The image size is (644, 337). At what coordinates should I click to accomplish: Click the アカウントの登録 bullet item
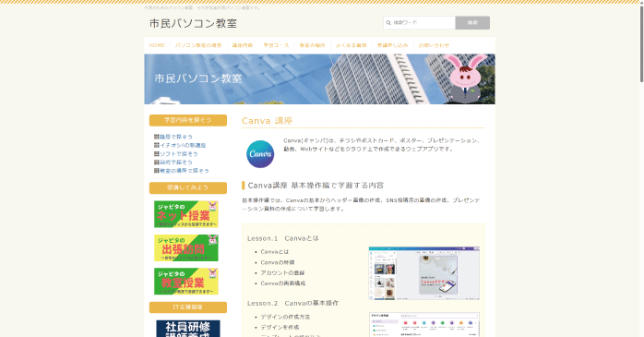282,273
